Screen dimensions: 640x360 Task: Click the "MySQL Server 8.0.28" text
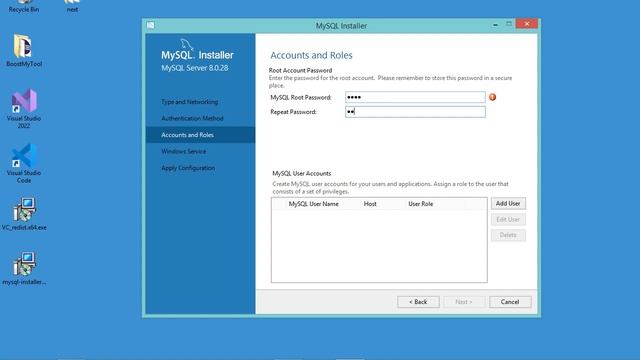coord(195,68)
